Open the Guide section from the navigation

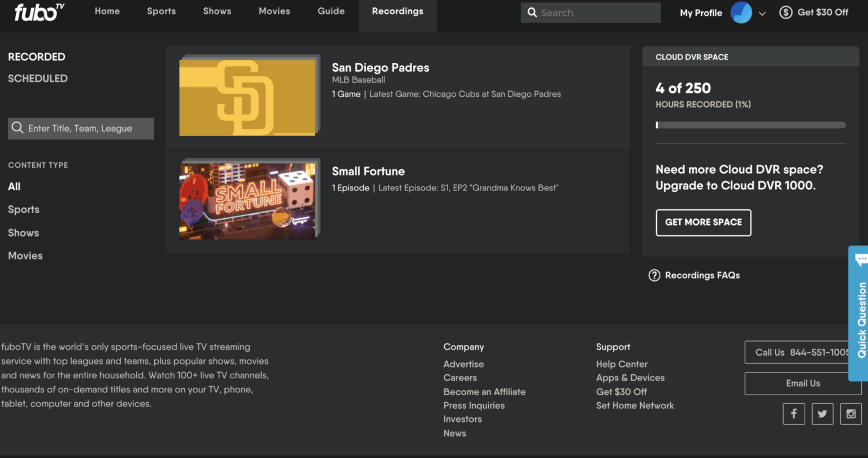331,11
